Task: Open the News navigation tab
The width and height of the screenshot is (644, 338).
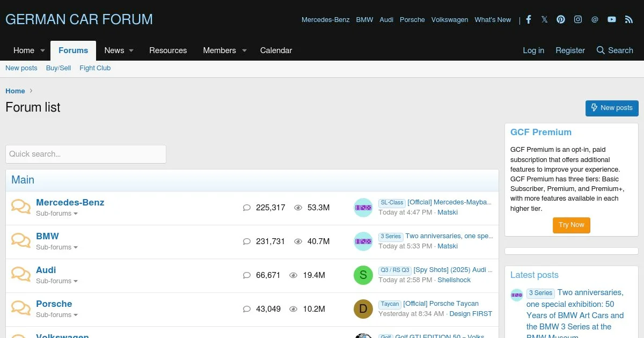Action: (x=114, y=50)
